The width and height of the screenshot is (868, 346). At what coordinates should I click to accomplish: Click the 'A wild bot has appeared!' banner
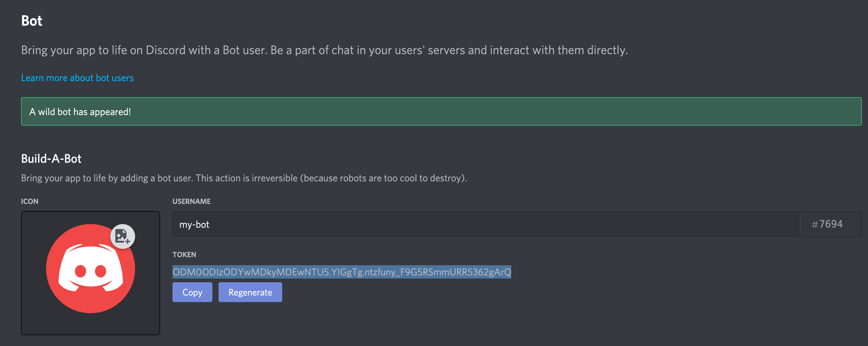coord(441,111)
